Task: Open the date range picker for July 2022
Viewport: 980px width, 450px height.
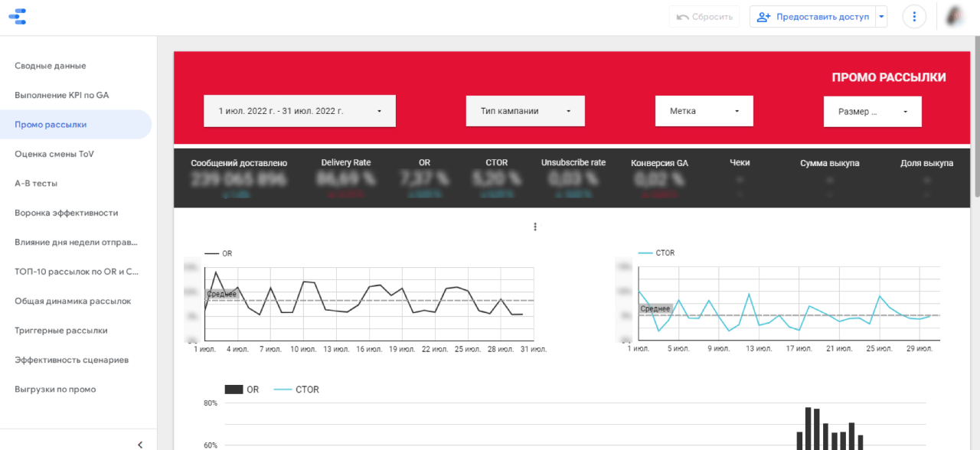Action: click(299, 111)
